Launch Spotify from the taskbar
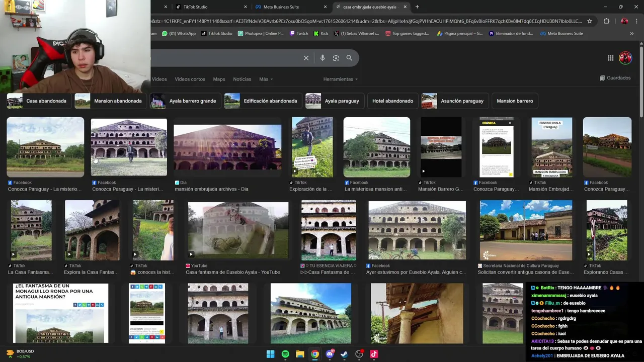The width and height of the screenshot is (644, 362). (x=285, y=354)
